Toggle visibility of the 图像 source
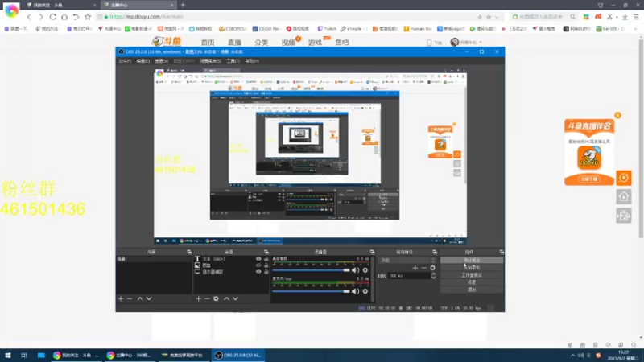Screen dimensions: 644x362 tap(258, 265)
